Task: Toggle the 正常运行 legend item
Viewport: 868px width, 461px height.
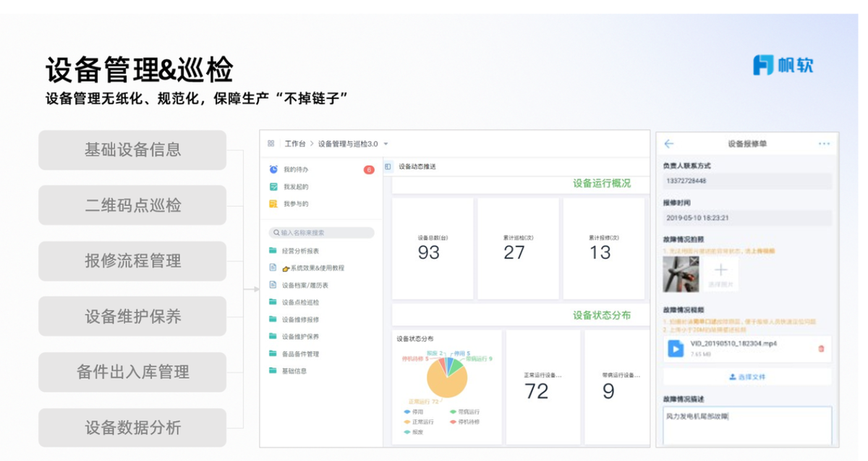Action: tap(419, 422)
